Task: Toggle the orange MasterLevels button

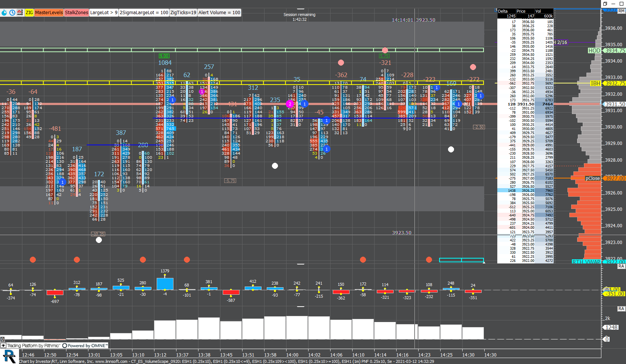Action: pyautogui.click(x=49, y=13)
